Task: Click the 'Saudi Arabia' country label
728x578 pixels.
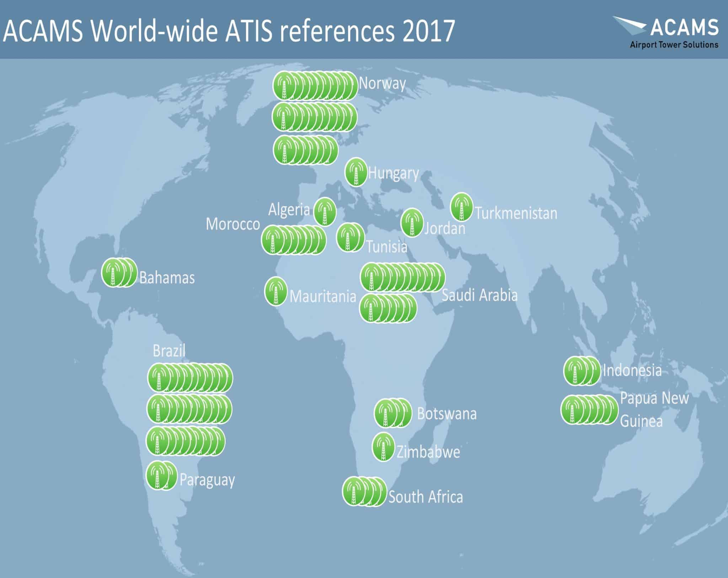Action: point(480,295)
